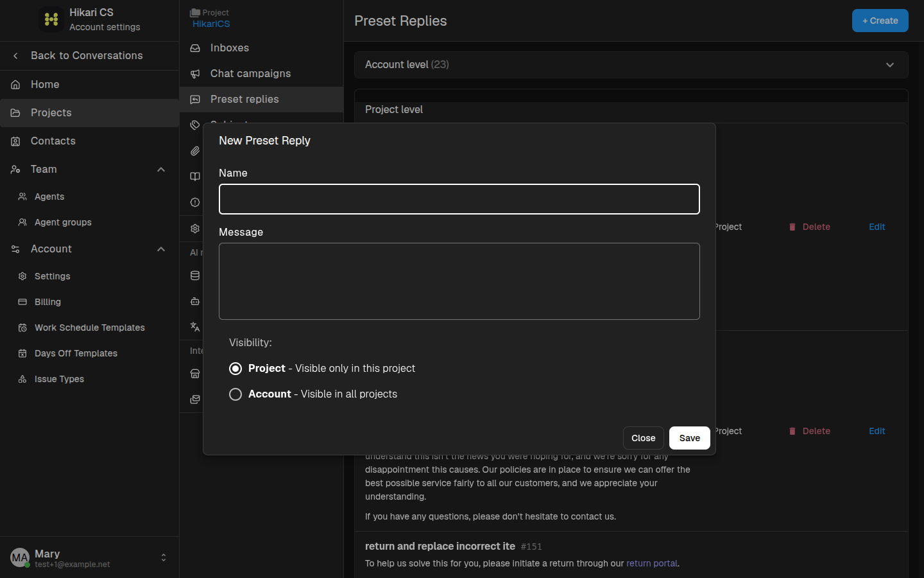Open Contacts in sidebar
This screenshot has height=578, width=924.
point(89,141)
